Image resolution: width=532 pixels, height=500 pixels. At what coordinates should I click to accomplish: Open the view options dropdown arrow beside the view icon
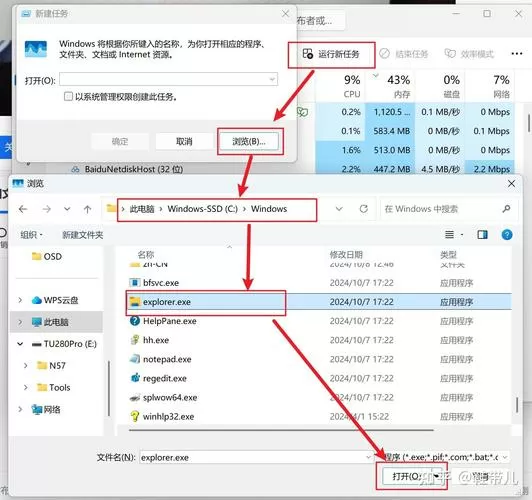pyautogui.click(x=462, y=235)
